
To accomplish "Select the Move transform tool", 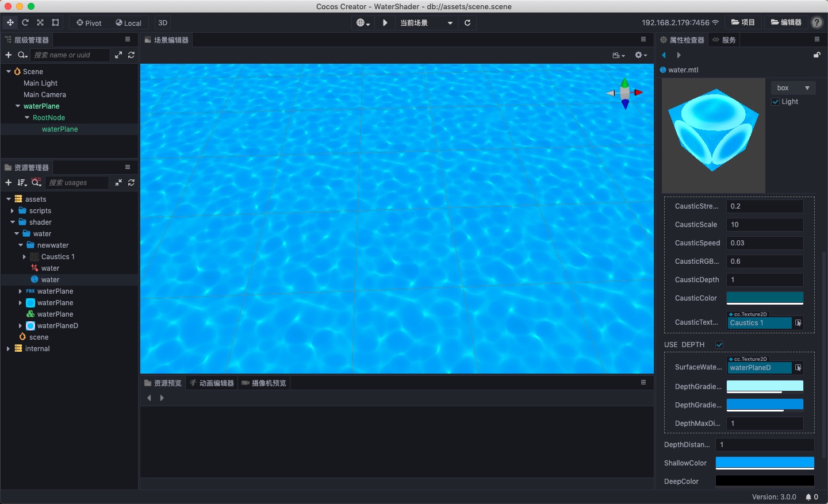I will (x=10, y=22).
